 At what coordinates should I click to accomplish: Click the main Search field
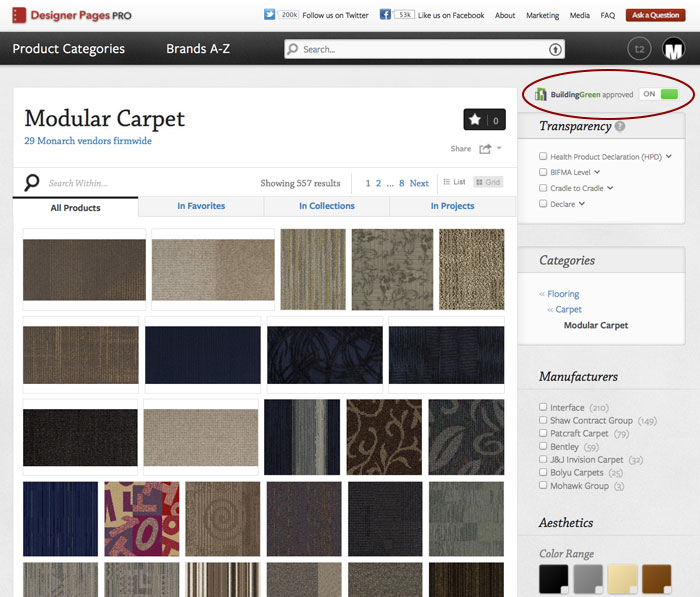pos(424,49)
